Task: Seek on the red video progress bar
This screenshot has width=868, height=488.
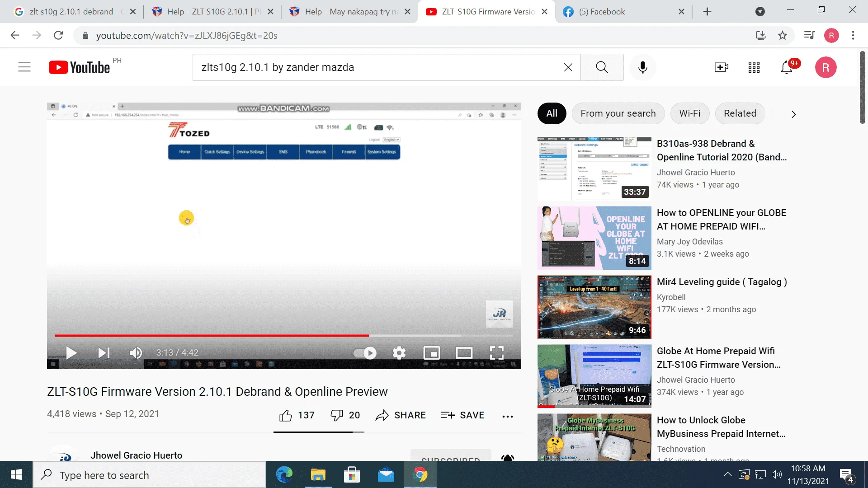Action: (284, 335)
